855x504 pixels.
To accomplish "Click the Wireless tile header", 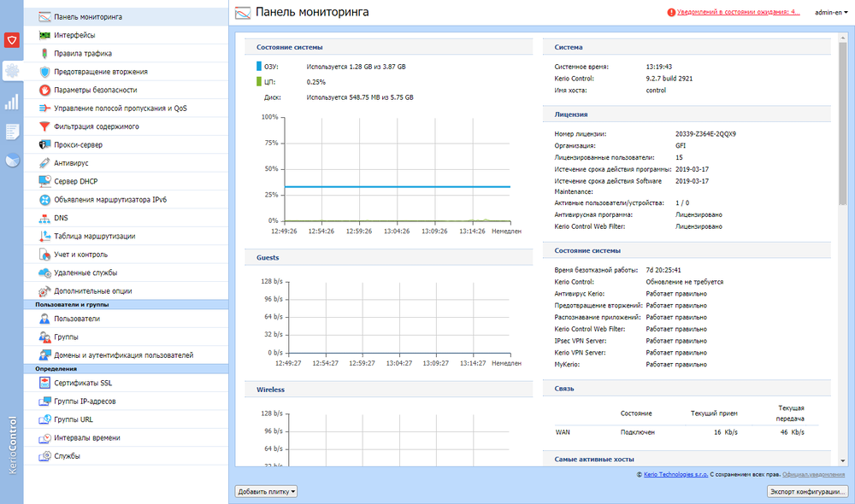I will point(389,390).
